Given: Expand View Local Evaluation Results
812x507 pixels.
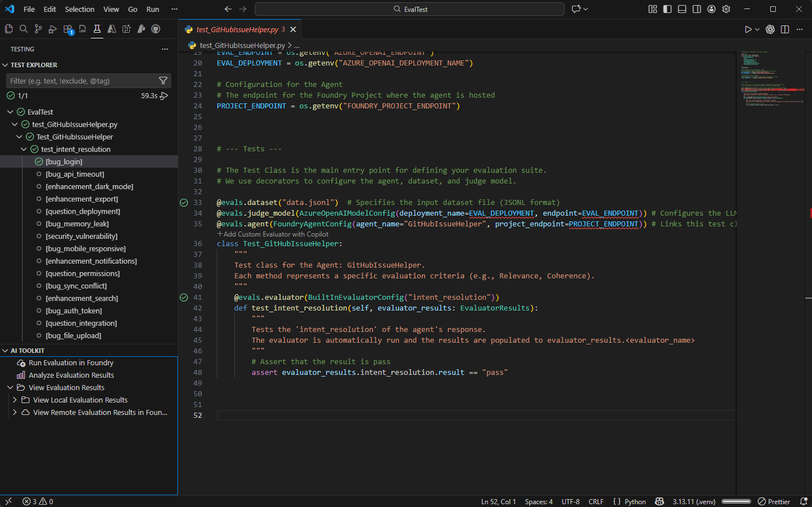Looking at the screenshot, I should tap(15, 400).
